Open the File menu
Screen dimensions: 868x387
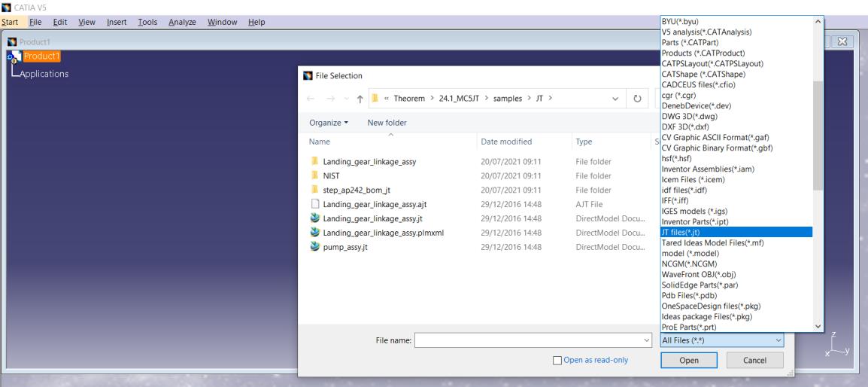point(35,22)
